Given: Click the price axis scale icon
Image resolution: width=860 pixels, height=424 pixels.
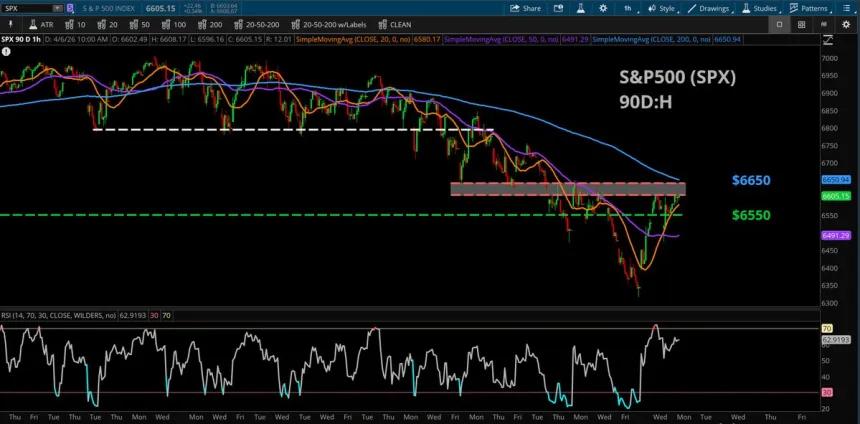Looking at the screenshot, I should click(x=828, y=39).
